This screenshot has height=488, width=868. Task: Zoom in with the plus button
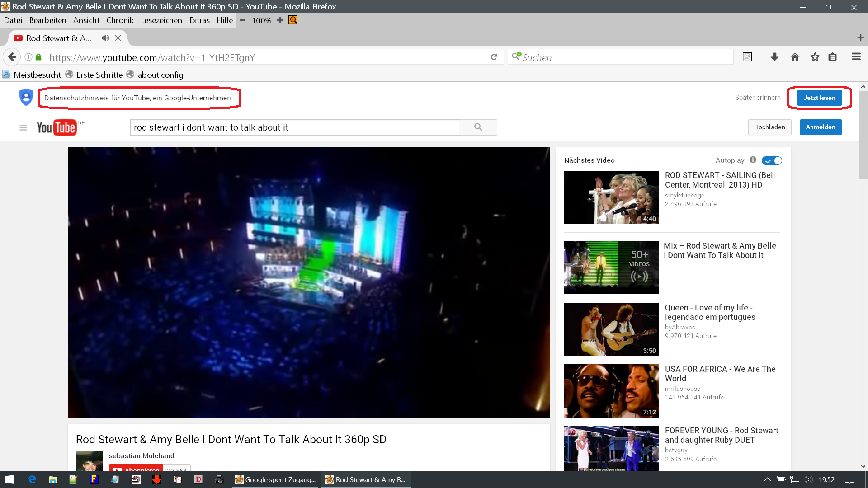pos(280,20)
